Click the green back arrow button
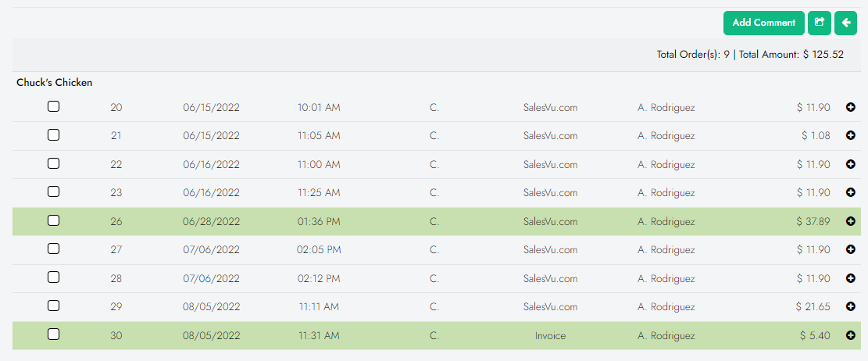The image size is (868, 361). click(x=845, y=23)
